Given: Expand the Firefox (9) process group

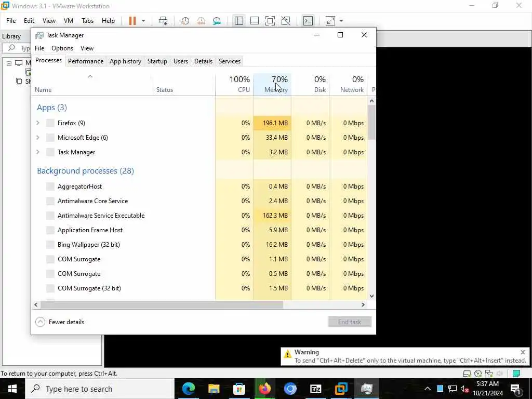Looking at the screenshot, I should (x=38, y=123).
